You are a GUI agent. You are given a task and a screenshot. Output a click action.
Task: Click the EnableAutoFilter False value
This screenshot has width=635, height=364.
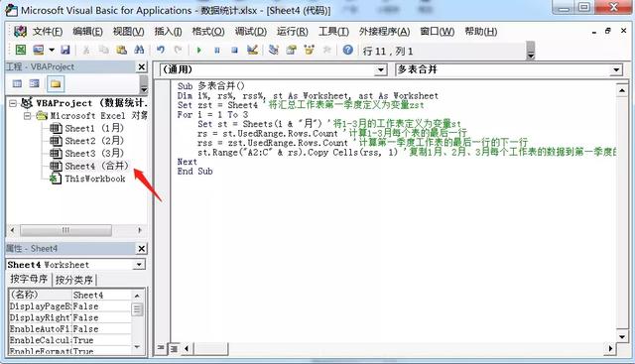tap(101, 328)
